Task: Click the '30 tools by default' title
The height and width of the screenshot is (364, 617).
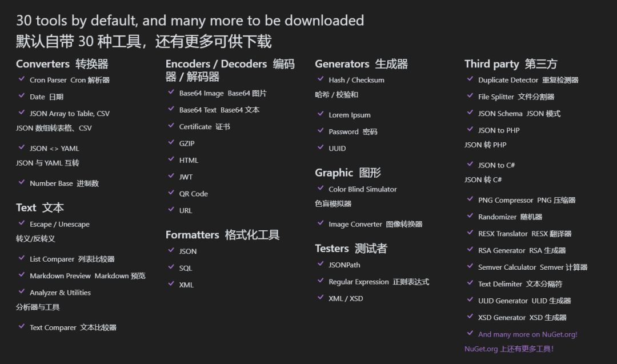Action: coord(190,21)
